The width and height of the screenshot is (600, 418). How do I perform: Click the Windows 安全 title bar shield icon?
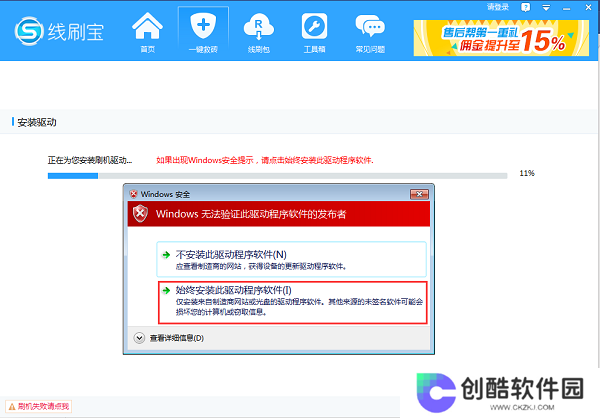[134, 194]
